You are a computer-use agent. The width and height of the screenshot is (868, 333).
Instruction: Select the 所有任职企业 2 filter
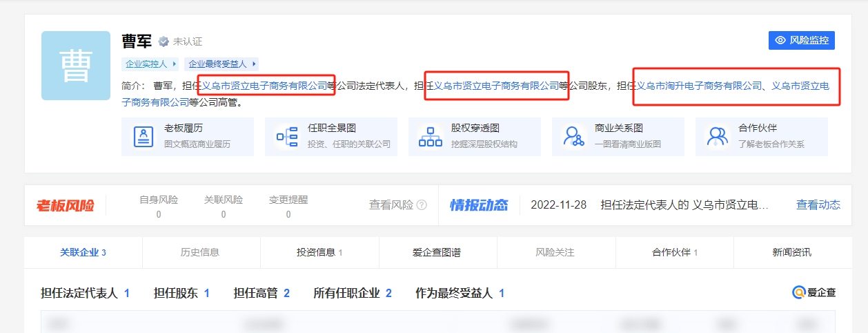click(353, 293)
